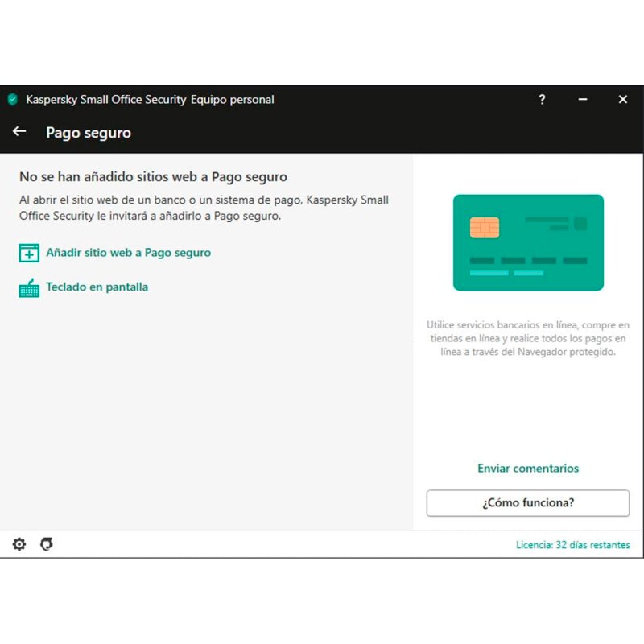The height and width of the screenshot is (644, 644).
Task: Click the Utilice servicios bancarios description text
Action: pos(528,338)
